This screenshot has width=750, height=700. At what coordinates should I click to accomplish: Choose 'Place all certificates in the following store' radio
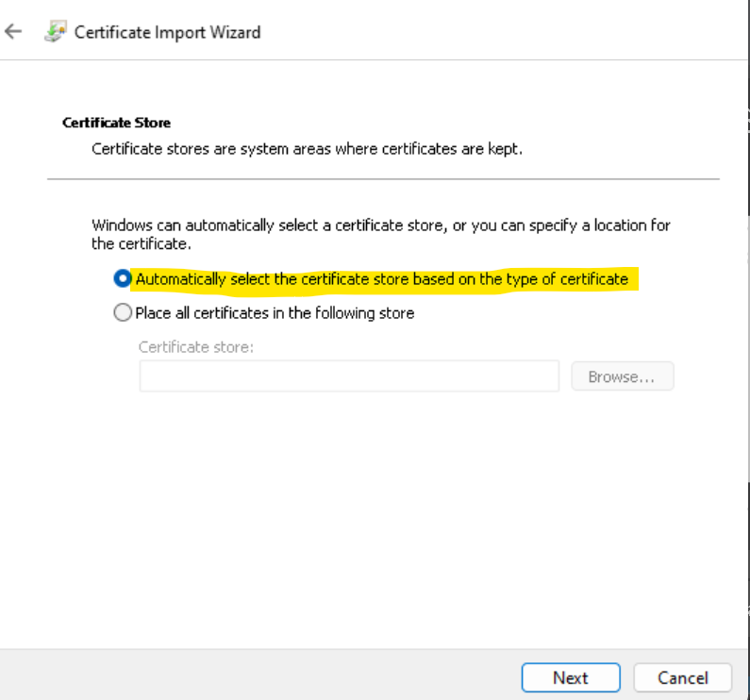(123, 312)
